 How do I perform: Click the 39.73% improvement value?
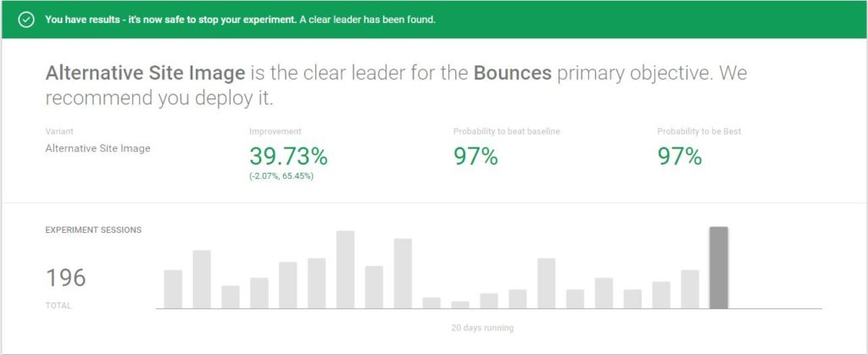(288, 157)
